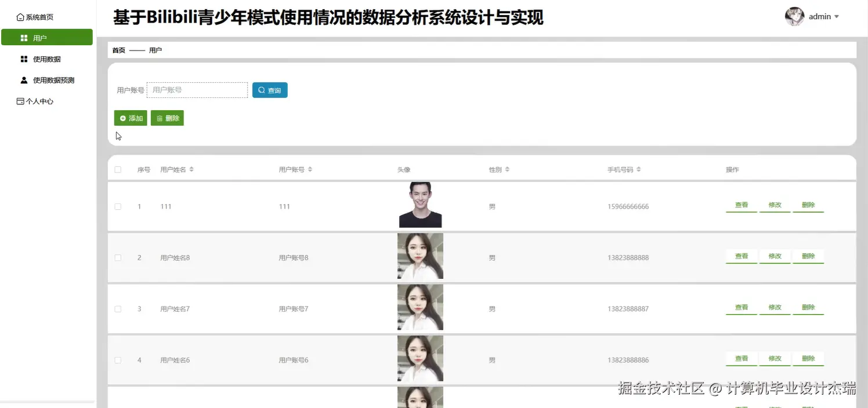
Task: Click the plus icon in 添加 button
Action: tap(123, 118)
